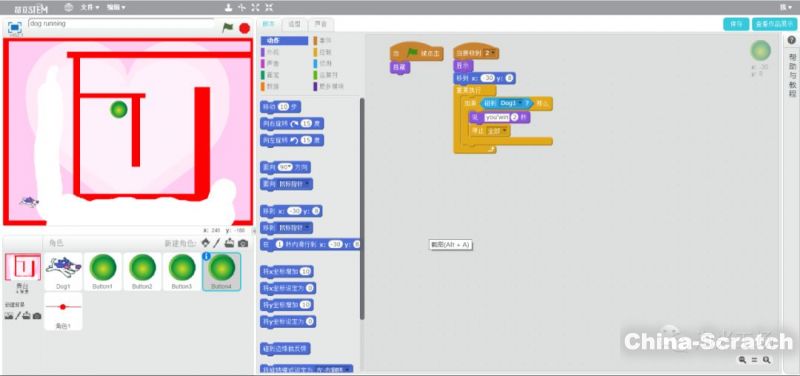800x376 pixels.
Task: Select the blue 动作 motion category
Action: (284, 40)
